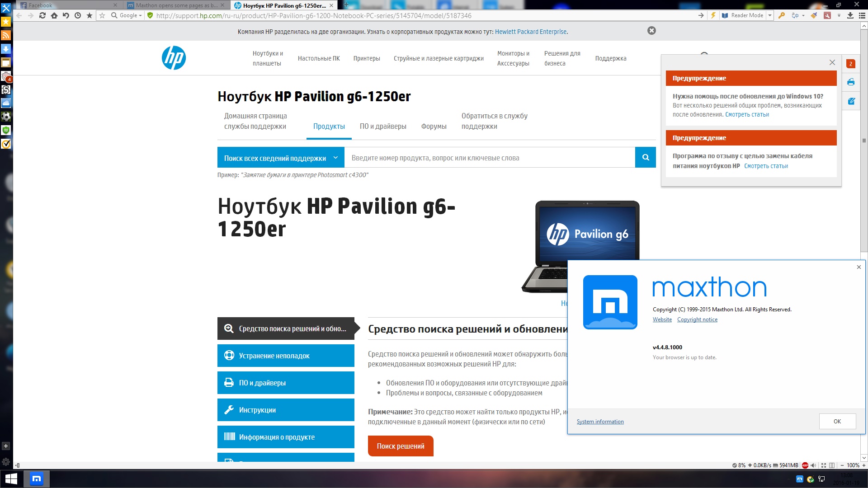
Task: Open the Принтеры menu item
Action: (367, 58)
